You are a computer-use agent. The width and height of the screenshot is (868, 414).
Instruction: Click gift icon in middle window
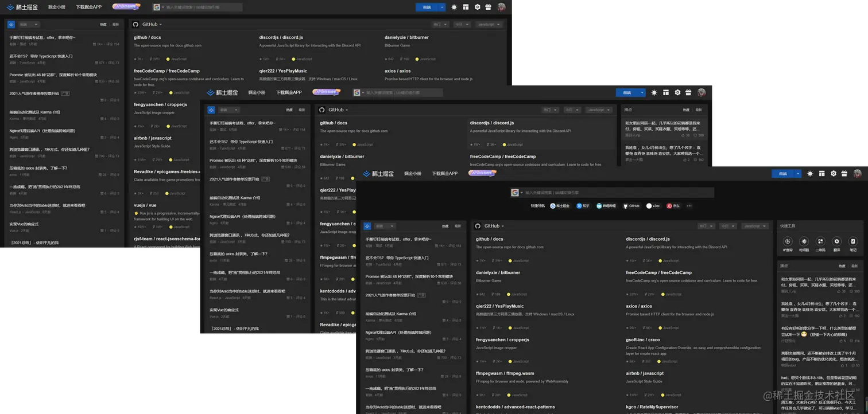(688, 92)
